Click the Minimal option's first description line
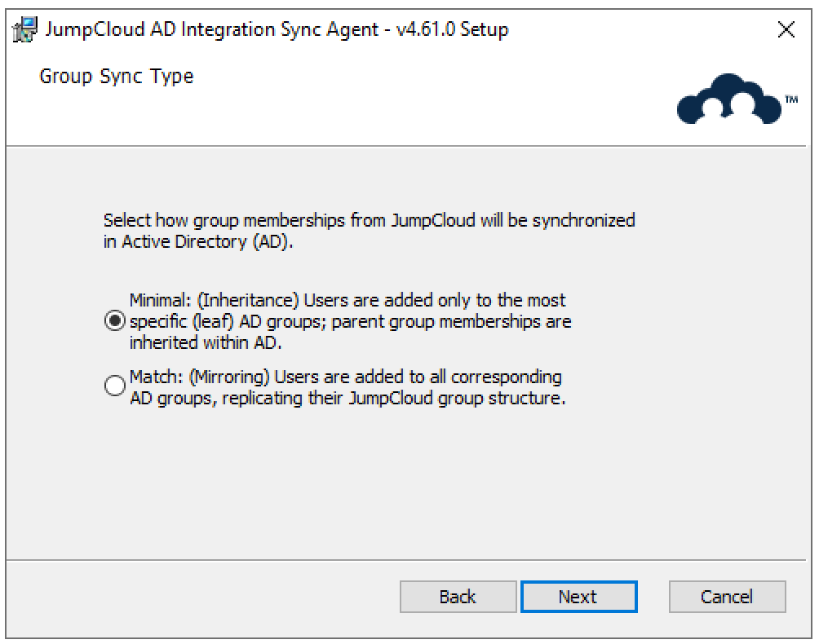The image size is (819, 644). (347, 301)
